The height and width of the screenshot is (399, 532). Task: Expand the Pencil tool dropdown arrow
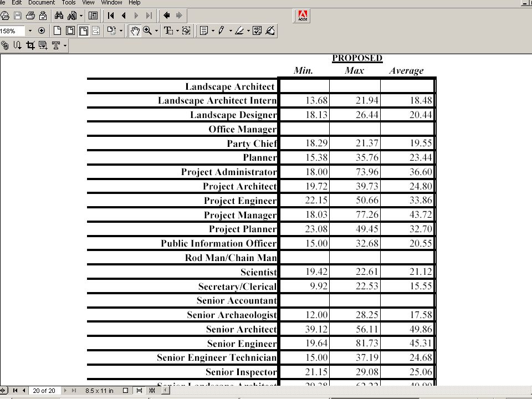pos(231,31)
